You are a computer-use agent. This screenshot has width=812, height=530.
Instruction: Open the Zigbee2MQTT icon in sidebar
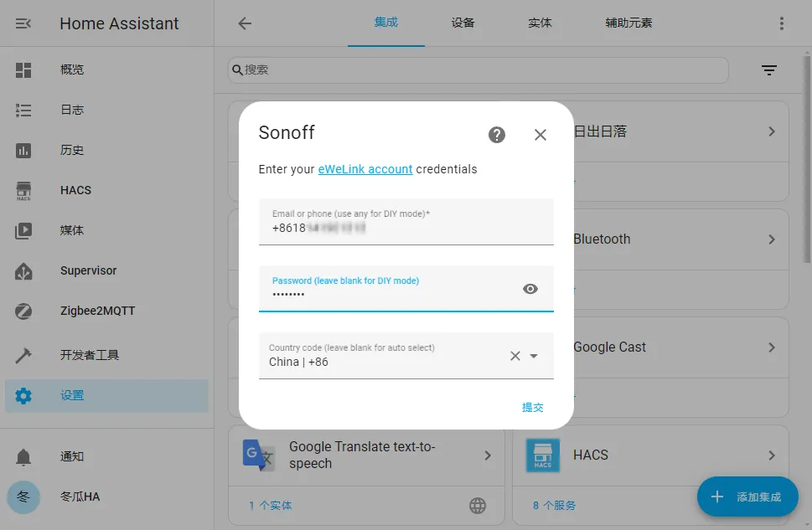(23, 311)
